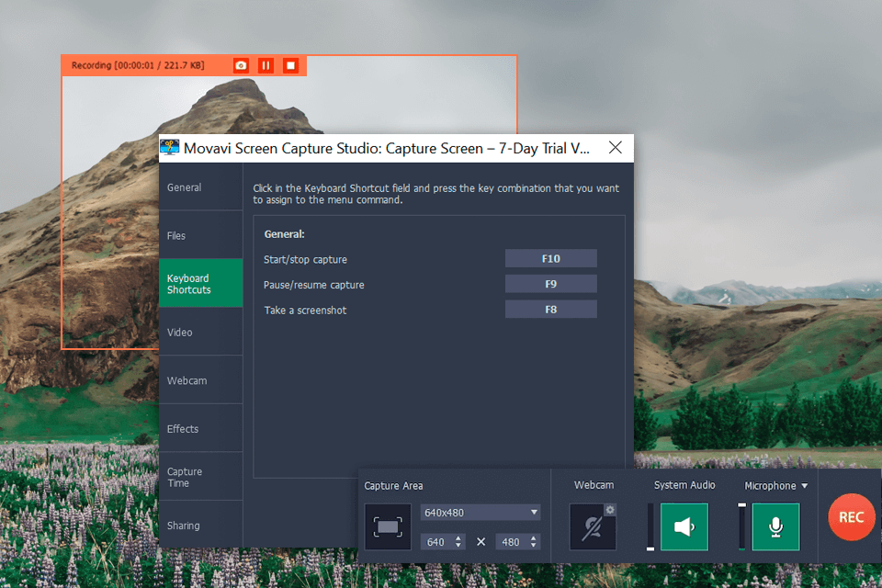Image resolution: width=882 pixels, height=588 pixels.
Task: Switch to the Video settings tab
Action: [x=201, y=332]
